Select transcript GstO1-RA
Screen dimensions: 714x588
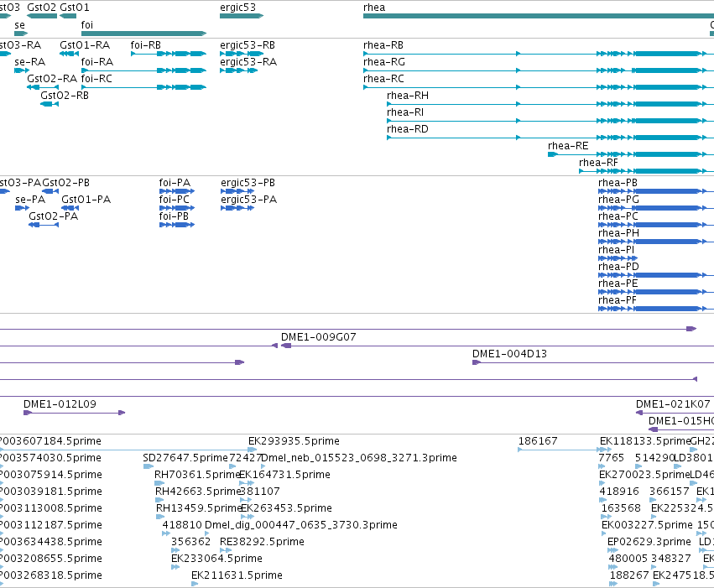69,54
